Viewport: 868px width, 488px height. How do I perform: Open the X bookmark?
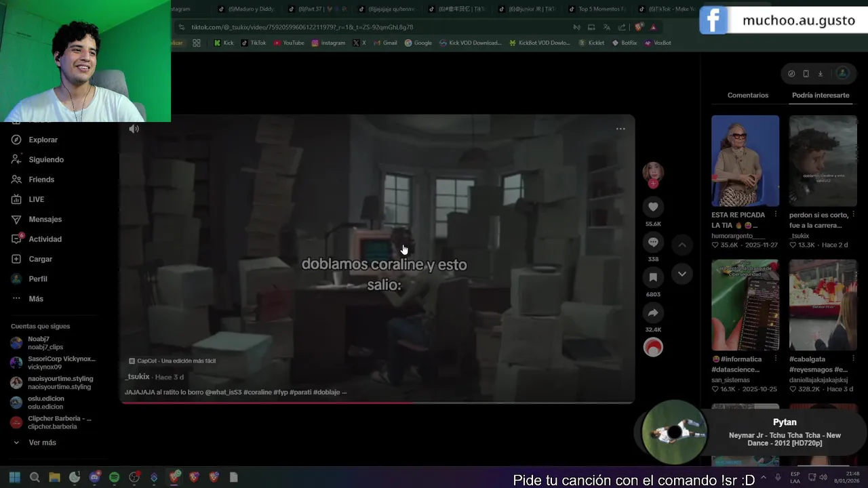pos(359,43)
